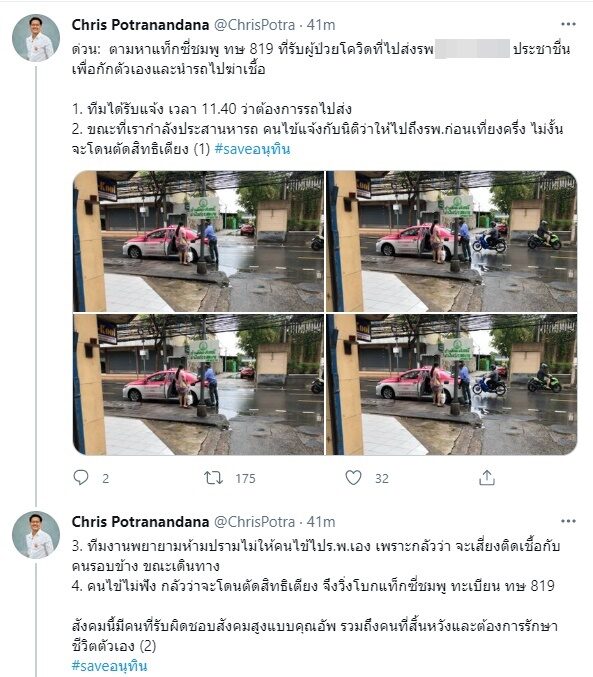Open 41m timestamp of first tweet
Image resolution: width=593 pixels, height=677 pixels.
(x=321, y=25)
